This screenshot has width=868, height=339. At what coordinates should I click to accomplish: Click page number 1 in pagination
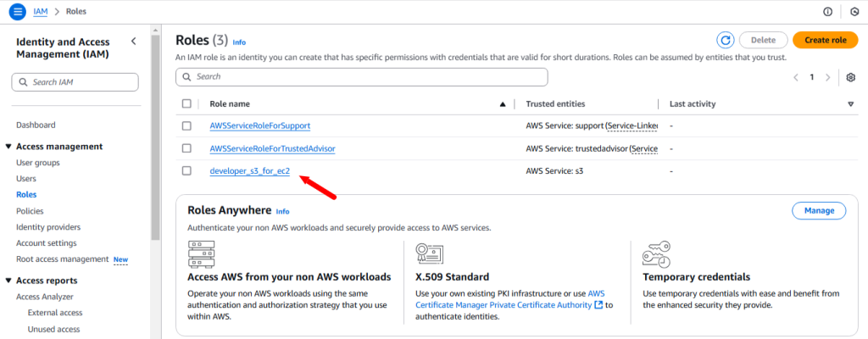tap(812, 78)
